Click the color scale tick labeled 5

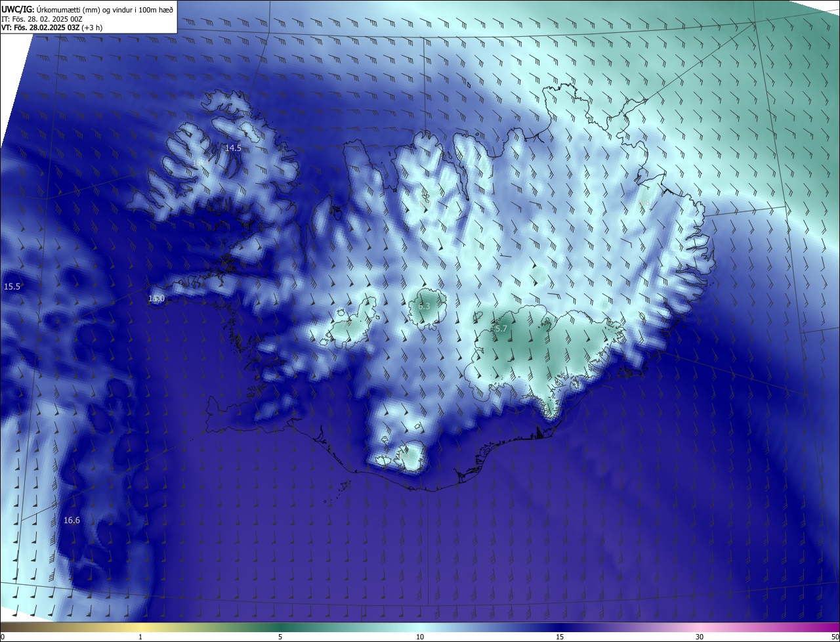[280, 637]
